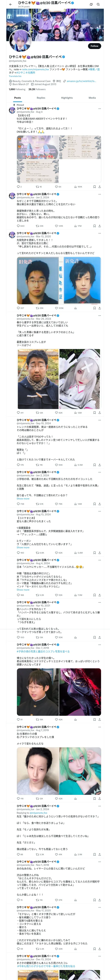Click "Translate bio" under the profile description
The width and height of the screenshot is (110, 980).
tap(15, 76)
